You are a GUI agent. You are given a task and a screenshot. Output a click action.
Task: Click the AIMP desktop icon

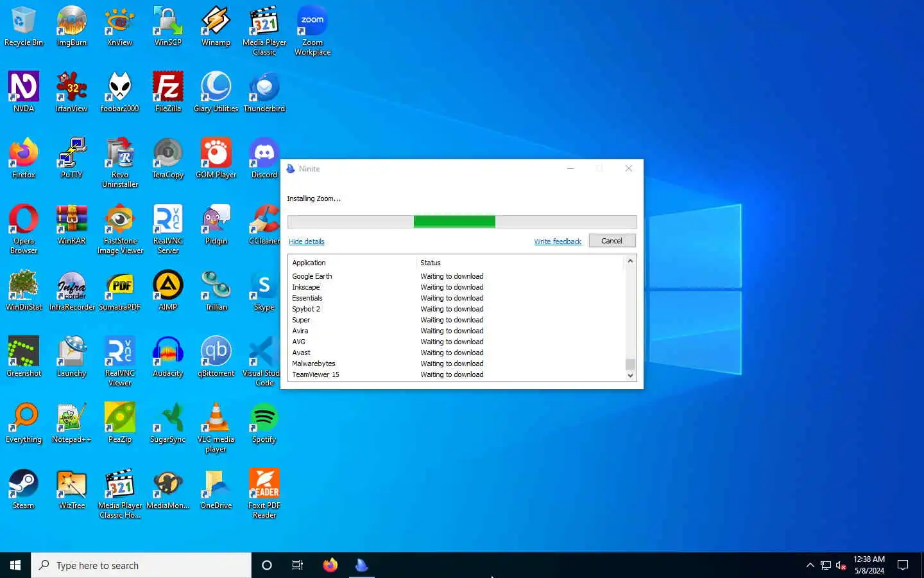[x=167, y=290]
